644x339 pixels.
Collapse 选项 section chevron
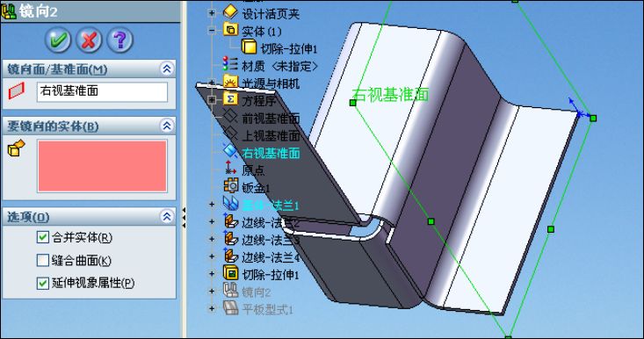pos(167,216)
